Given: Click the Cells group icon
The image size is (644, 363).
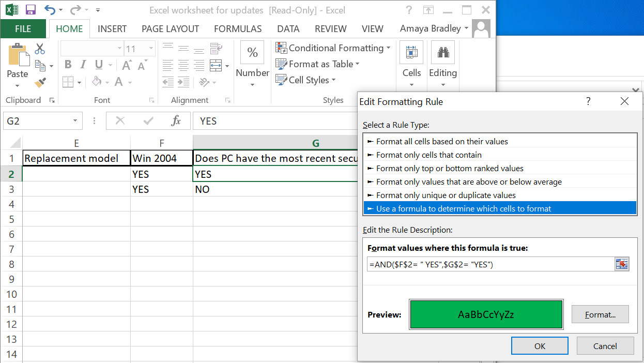Looking at the screenshot, I should coord(411,53).
